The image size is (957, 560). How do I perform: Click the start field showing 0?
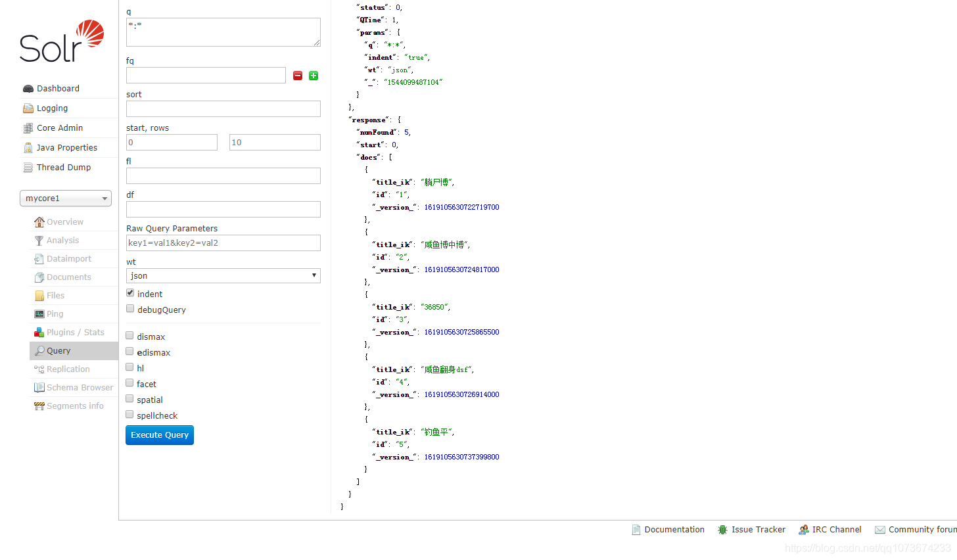[172, 142]
